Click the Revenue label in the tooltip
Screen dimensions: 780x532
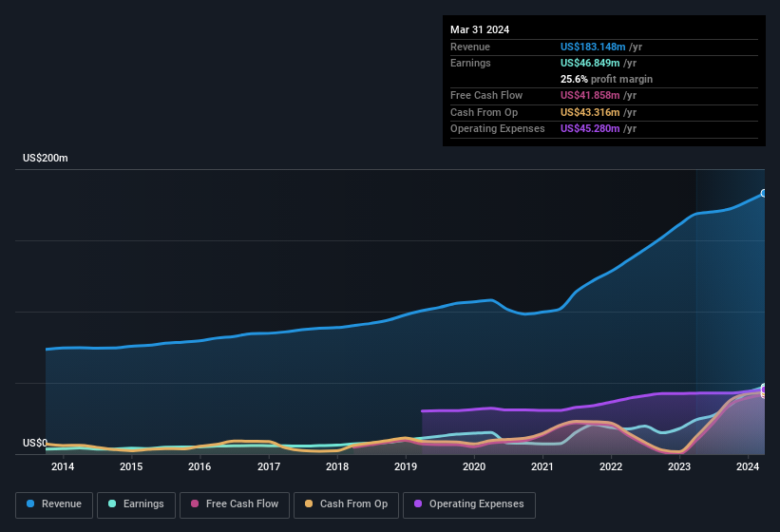tap(470, 47)
